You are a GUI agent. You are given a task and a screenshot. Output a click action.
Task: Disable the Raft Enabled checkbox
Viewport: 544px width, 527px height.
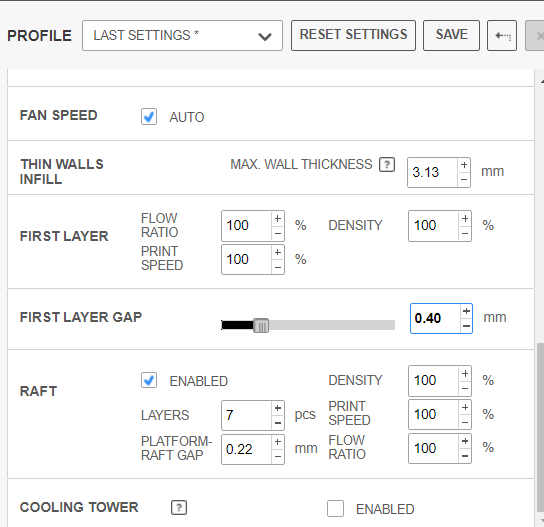[x=149, y=380]
